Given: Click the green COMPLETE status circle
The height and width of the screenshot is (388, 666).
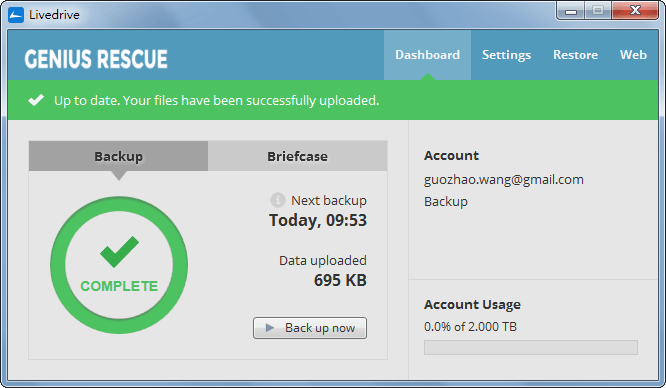Looking at the screenshot, I should coord(119,265).
